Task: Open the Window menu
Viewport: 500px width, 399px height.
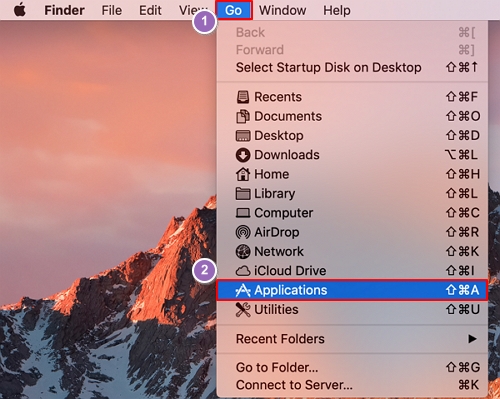Action: (283, 10)
